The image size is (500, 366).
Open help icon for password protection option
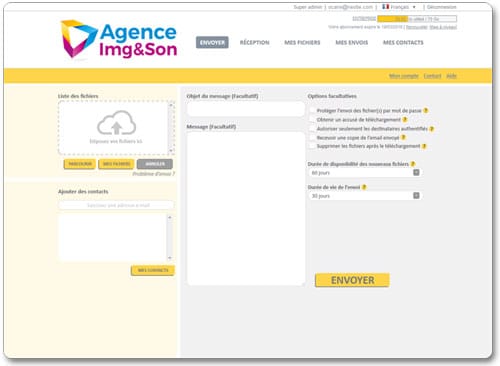point(426,110)
